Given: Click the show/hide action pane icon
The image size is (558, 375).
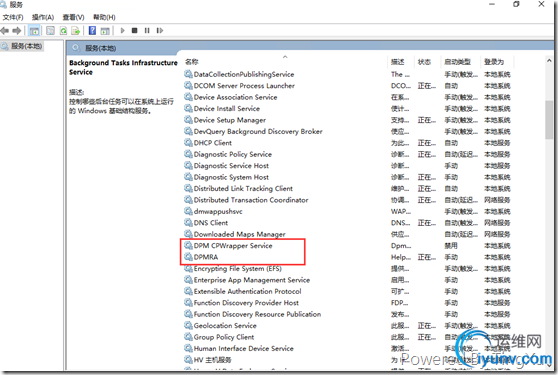Looking at the screenshot, I should click(105, 31).
